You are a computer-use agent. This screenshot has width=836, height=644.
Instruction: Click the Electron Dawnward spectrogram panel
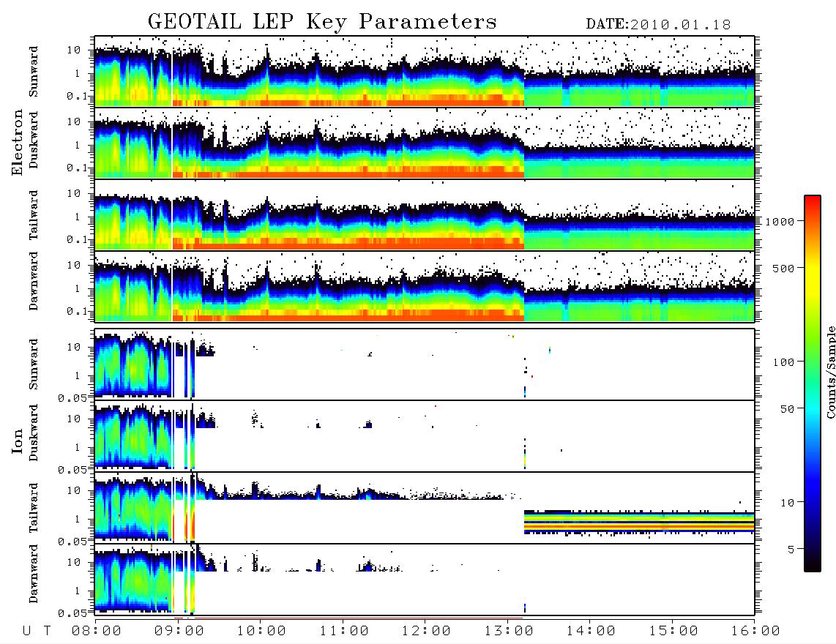click(x=425, y=286)
